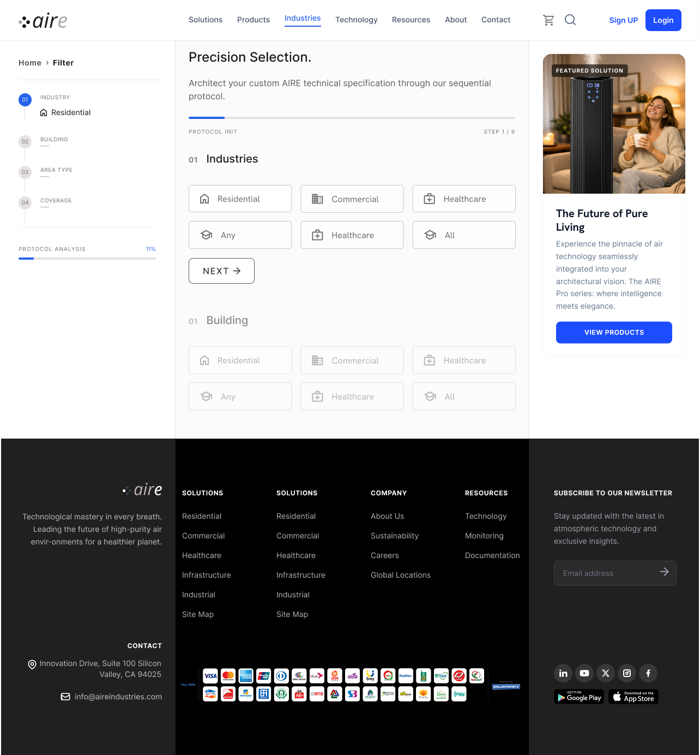
Task: Open the Sustainability footer link
Action: pos(395,536)
